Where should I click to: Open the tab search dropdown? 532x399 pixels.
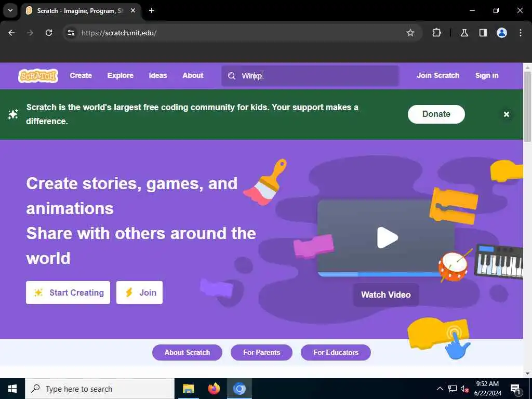10,10
